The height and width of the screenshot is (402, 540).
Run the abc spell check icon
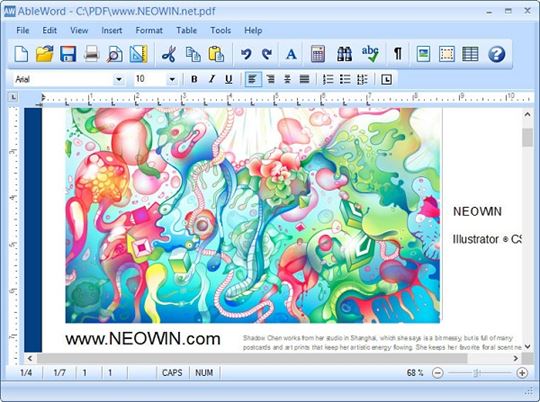(x=370, y=54)
